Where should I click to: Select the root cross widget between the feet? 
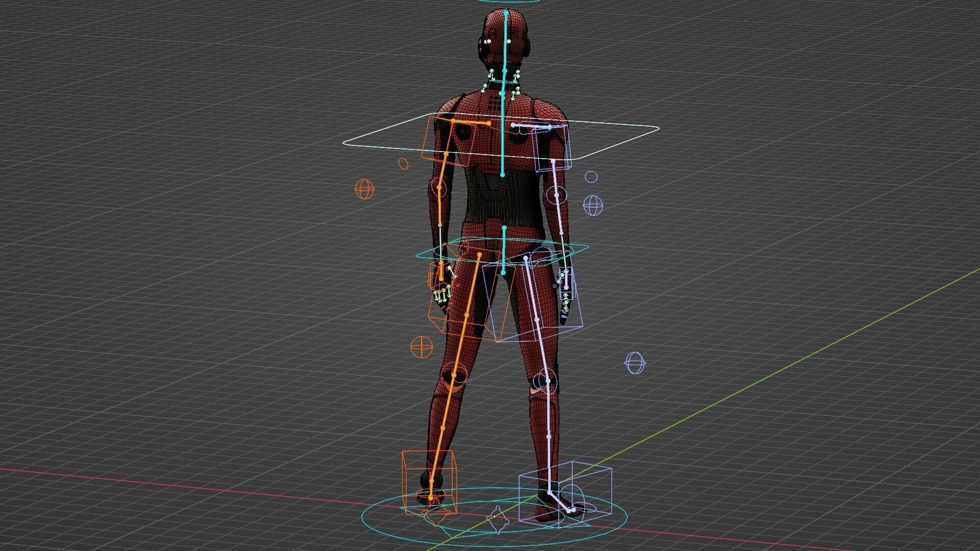497,519
